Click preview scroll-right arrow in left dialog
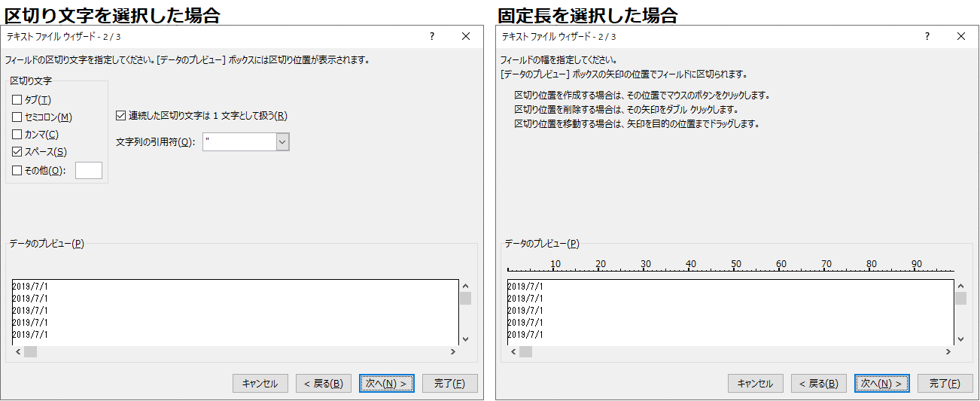Image resolution: width=980 pixels, height=401 pixels. coord(453,351)
